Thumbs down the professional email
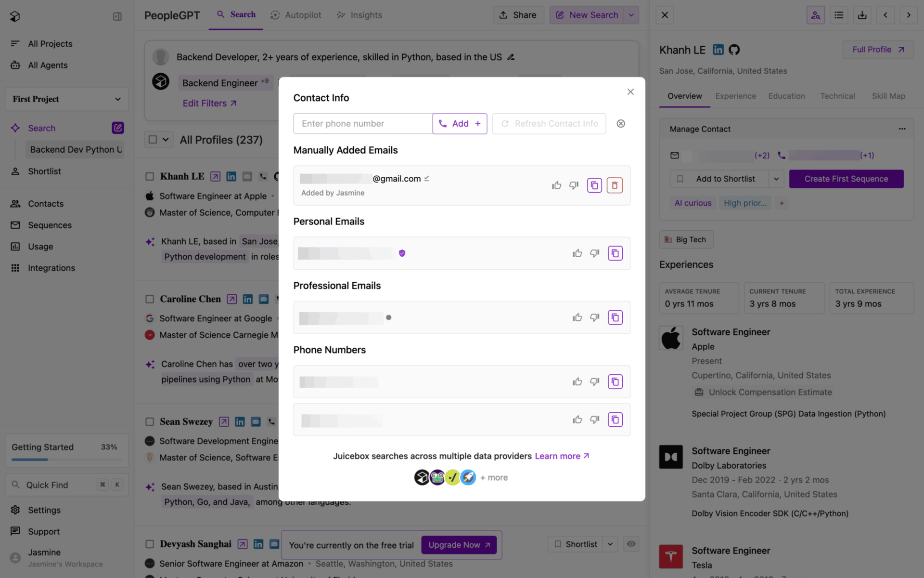The image size is (924, 578). pos(595,317)
